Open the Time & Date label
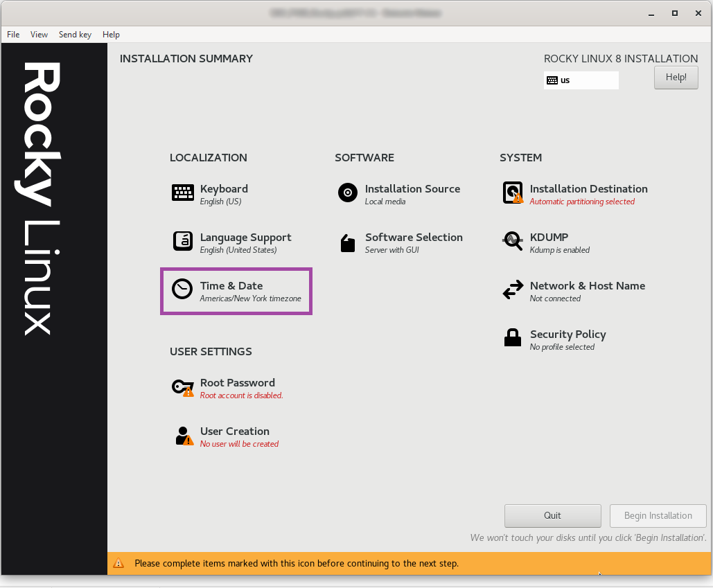713x588 pixels. click(x=231, y=286)
